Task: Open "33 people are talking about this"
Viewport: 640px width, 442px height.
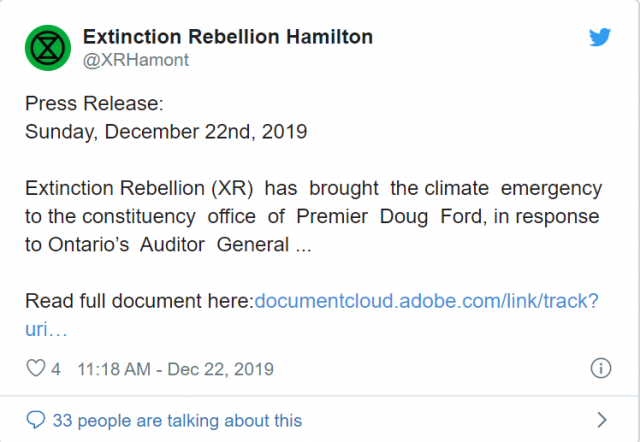Action: pyautogui.click(x=177, y=420)
